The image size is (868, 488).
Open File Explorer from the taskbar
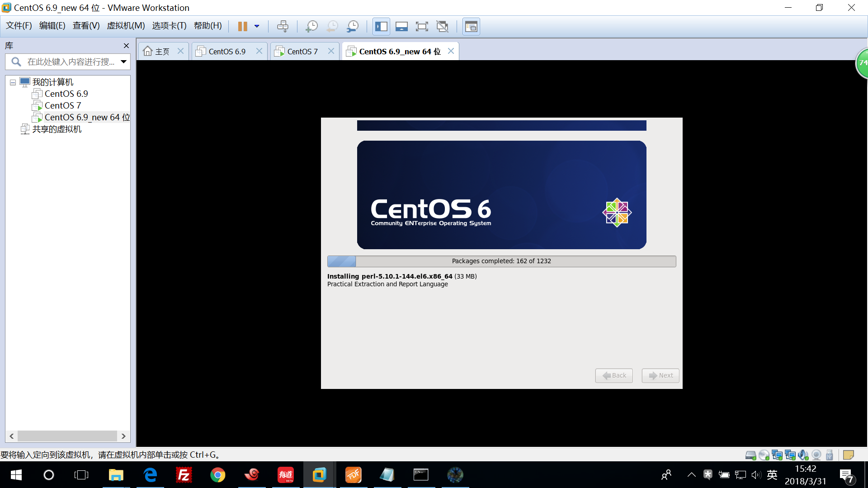tap(116, 475)
